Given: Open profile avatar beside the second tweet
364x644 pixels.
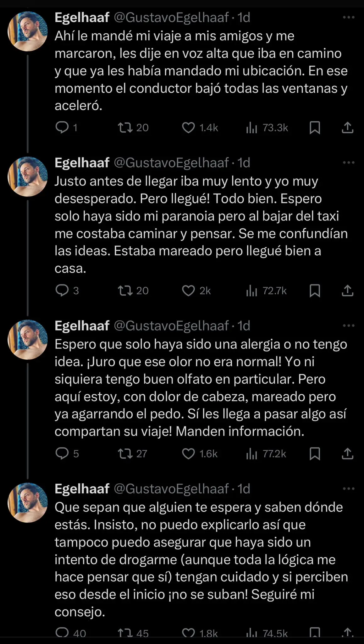Looking at the screenshot, I should coord(28,177).
